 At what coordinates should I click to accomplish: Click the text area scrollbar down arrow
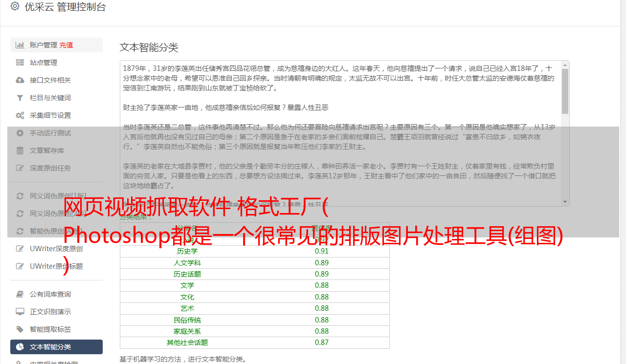[565, 201]
